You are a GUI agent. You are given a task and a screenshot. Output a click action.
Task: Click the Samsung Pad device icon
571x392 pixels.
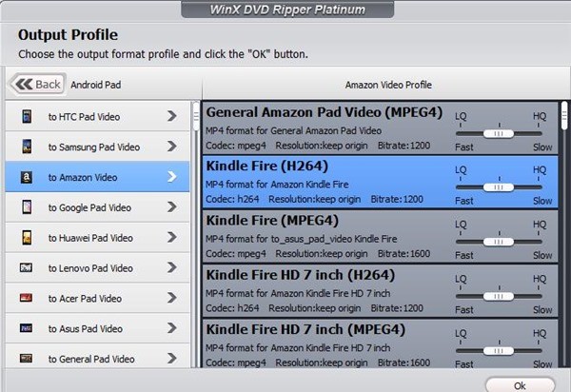27,147
